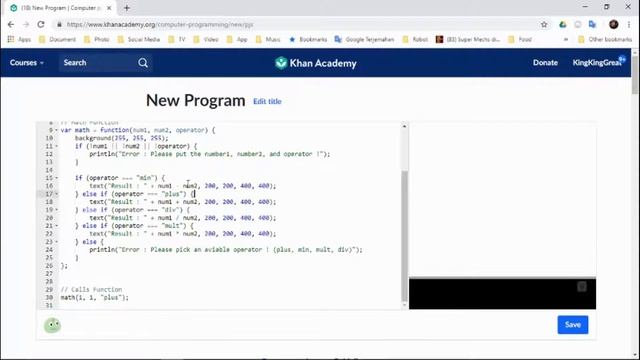The width and height of the screenshot is (640, 360).
Task: Open the TV bookmark folder
Action: coord(177,39)
